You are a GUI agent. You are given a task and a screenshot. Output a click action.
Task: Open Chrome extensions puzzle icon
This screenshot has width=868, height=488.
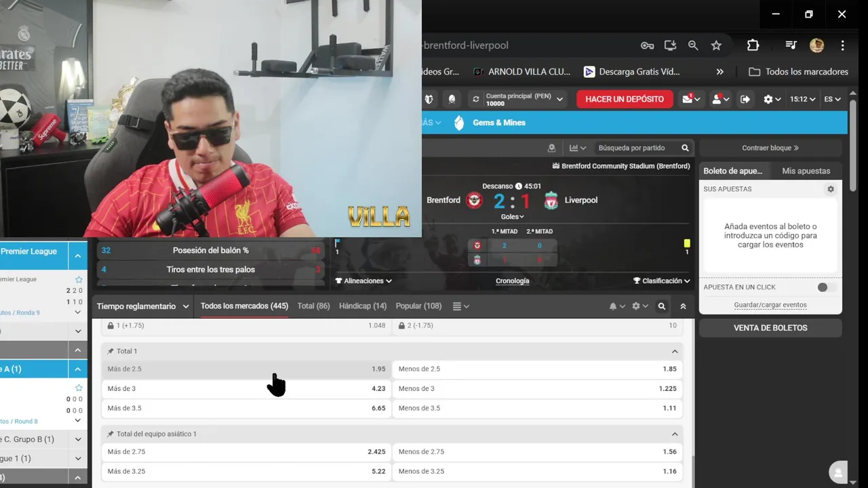(x=753, y=45)
